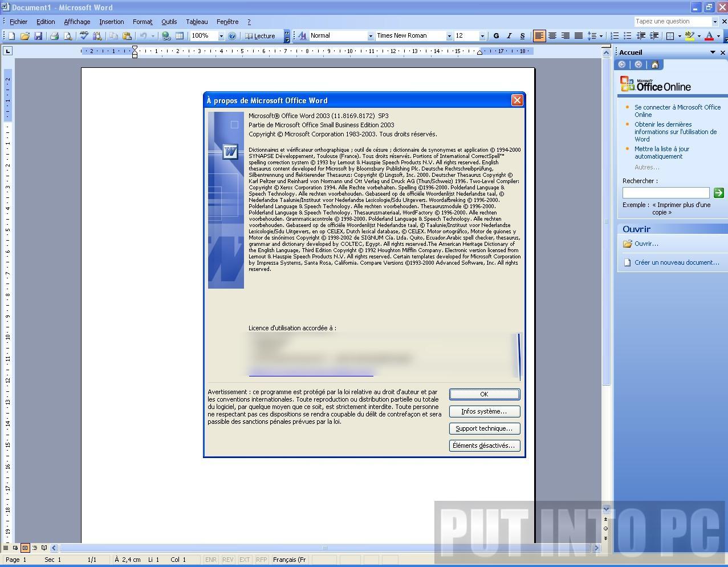The width and height of the screenshot is (728, 567).
Task: Apply the yellow highlight color
Action: 689,36
